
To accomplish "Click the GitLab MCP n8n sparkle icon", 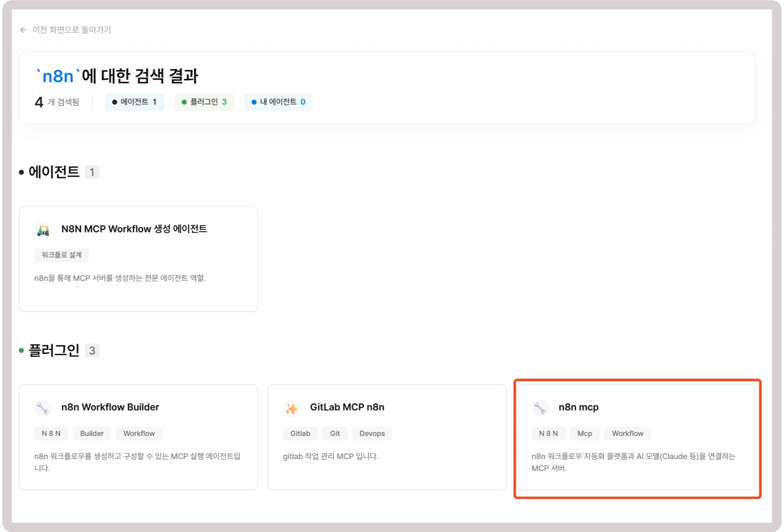I will 292,407.
